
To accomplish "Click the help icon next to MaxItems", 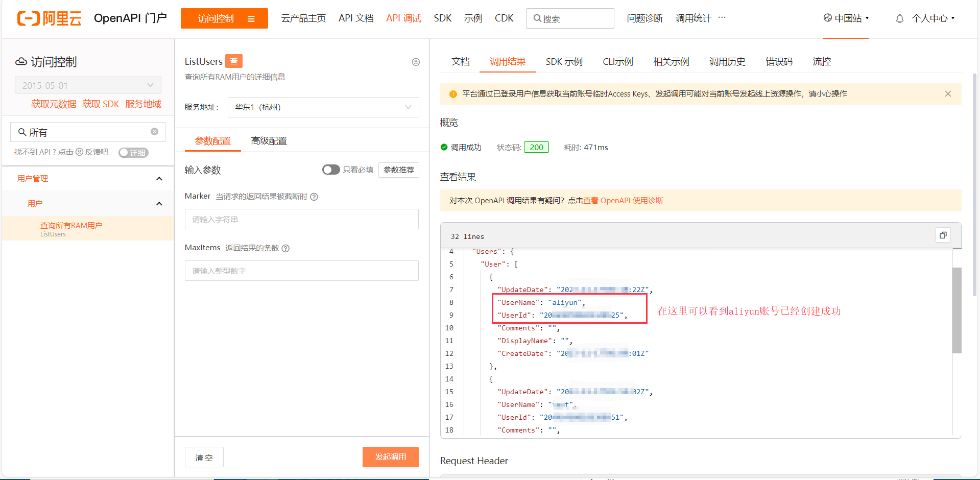I will coord(285,248).
